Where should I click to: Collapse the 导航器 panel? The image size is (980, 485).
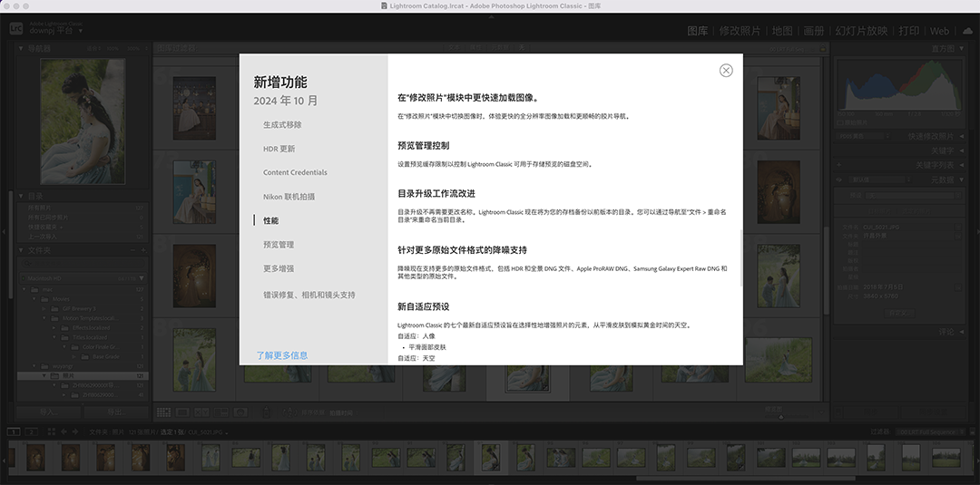[20, 48]
